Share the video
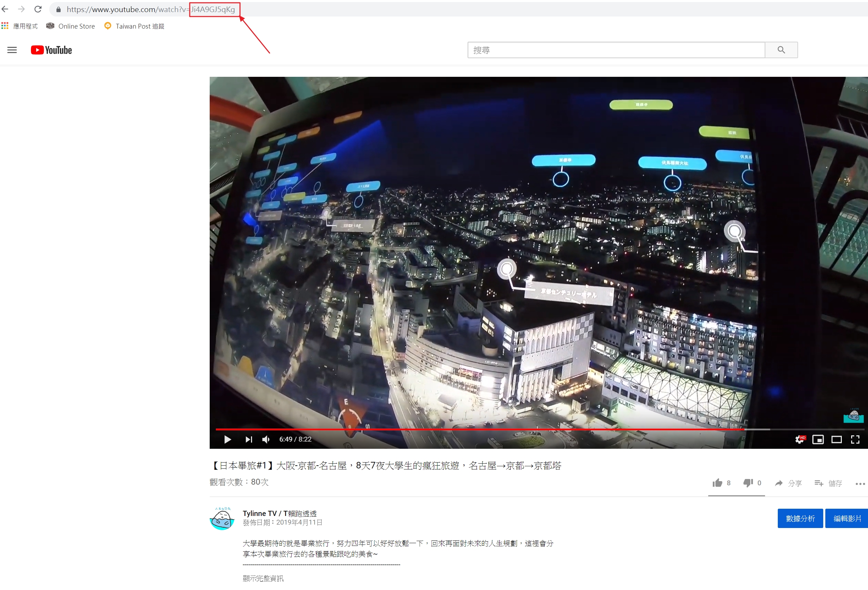This screenshot has height=590, width=868. click(x=788, y=483)
